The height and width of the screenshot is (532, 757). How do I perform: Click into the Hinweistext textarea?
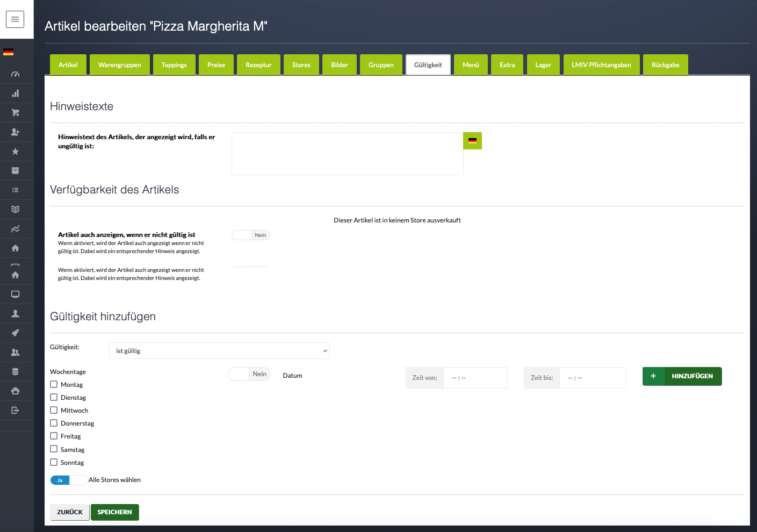[x=348, y=154]
